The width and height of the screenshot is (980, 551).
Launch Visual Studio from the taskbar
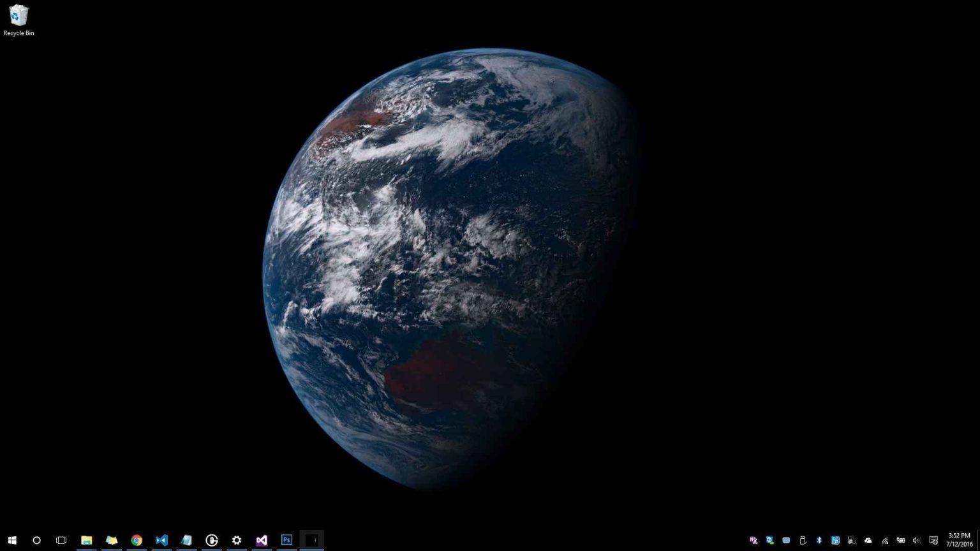[x=262, y=540]
